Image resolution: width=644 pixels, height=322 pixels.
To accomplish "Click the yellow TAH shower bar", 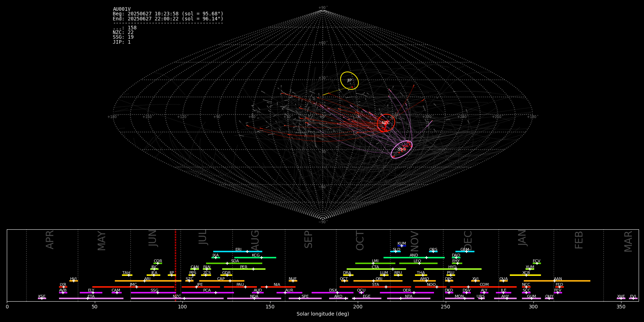I will click(127, 275).
